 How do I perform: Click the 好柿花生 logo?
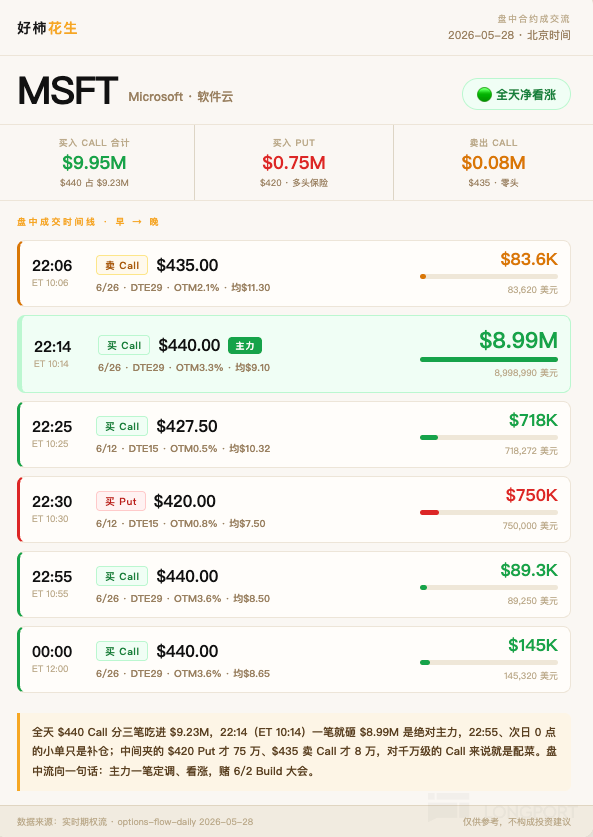pos(47,28)
